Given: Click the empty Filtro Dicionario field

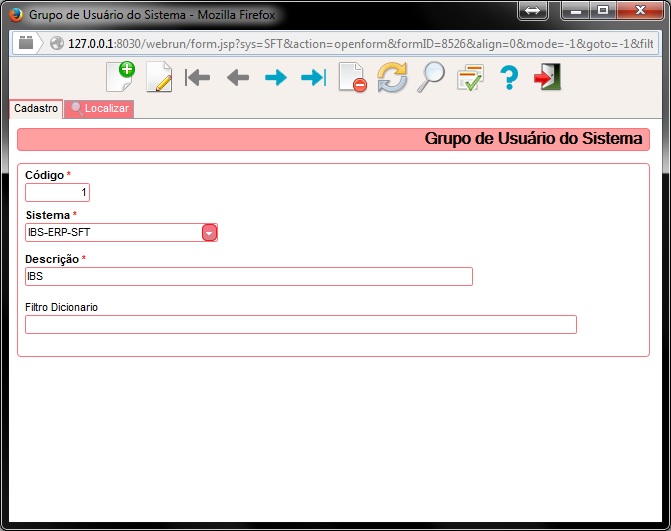Looking at the screenshot, I should pos(301,325).
